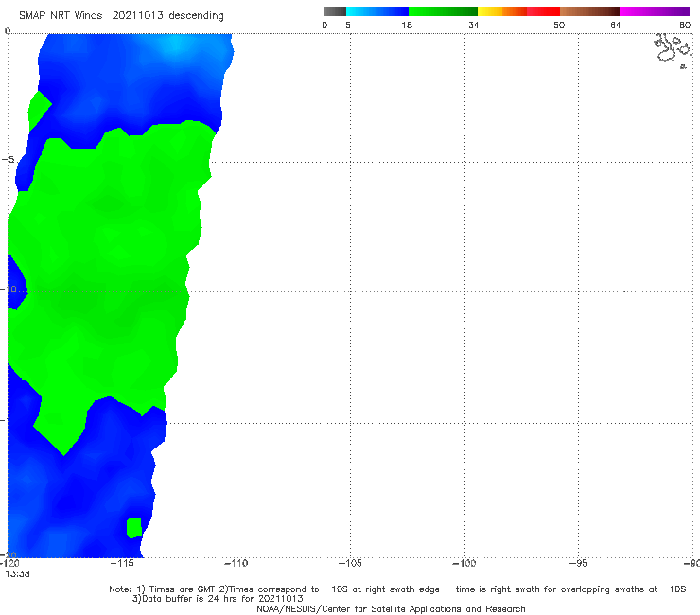Viewport: 700px width, 615px height.
Task: Click the blue segment of the color bar
Action: [x=377, y=11]
